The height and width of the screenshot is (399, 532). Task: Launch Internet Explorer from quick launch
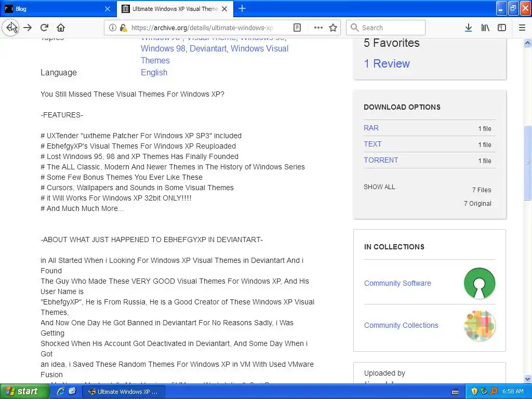coord(61,392)
